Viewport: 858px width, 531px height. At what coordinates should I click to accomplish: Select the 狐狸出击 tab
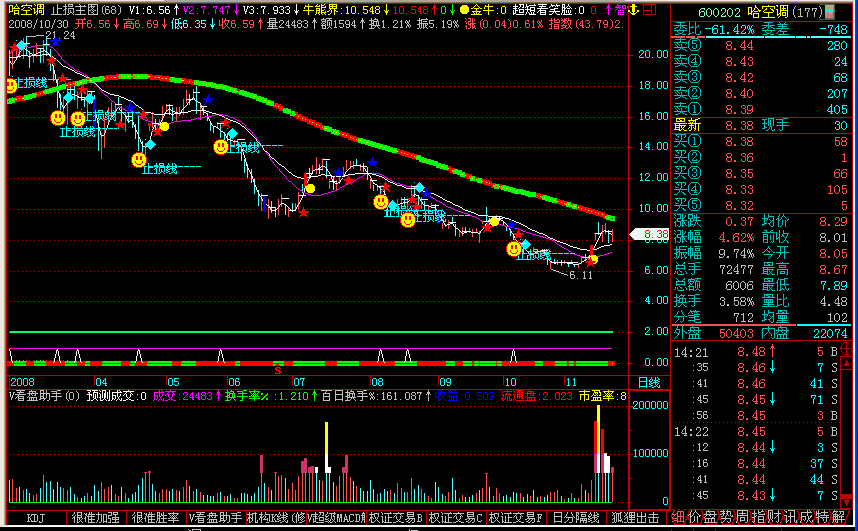(x=635, y=517)
